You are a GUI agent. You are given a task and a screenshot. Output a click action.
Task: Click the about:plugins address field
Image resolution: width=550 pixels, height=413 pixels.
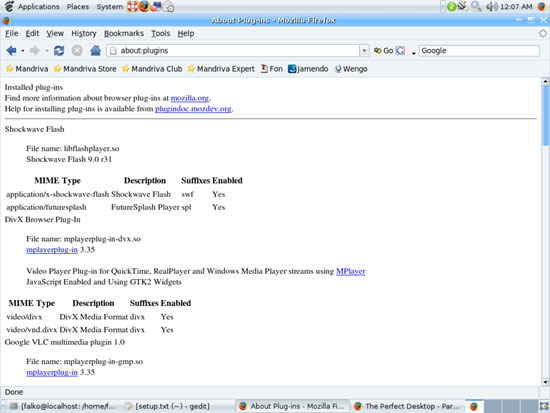(233, 51)
